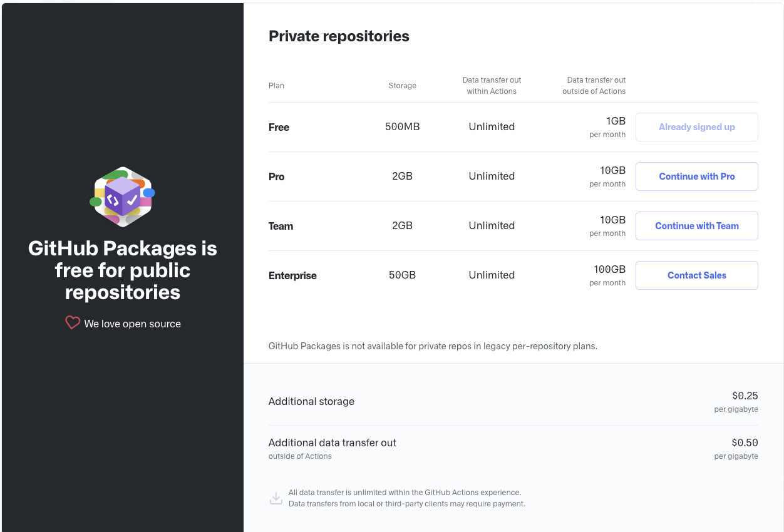Click the Pro plan row label

(x=276, y=176)
